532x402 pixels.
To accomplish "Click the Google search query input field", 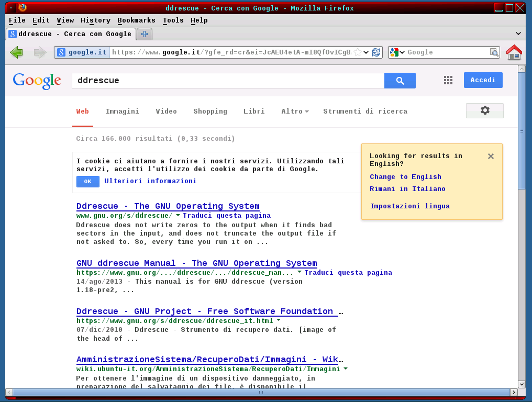I will click(x=228, y=81).
